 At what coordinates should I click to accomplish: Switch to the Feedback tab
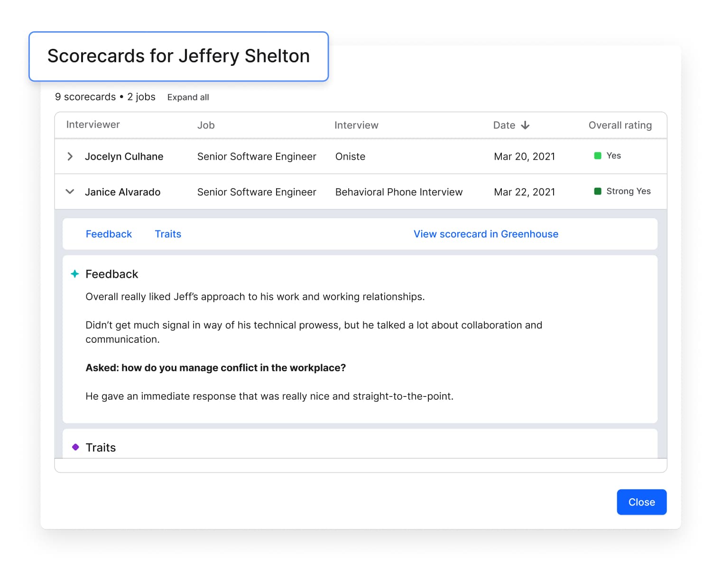109,234
